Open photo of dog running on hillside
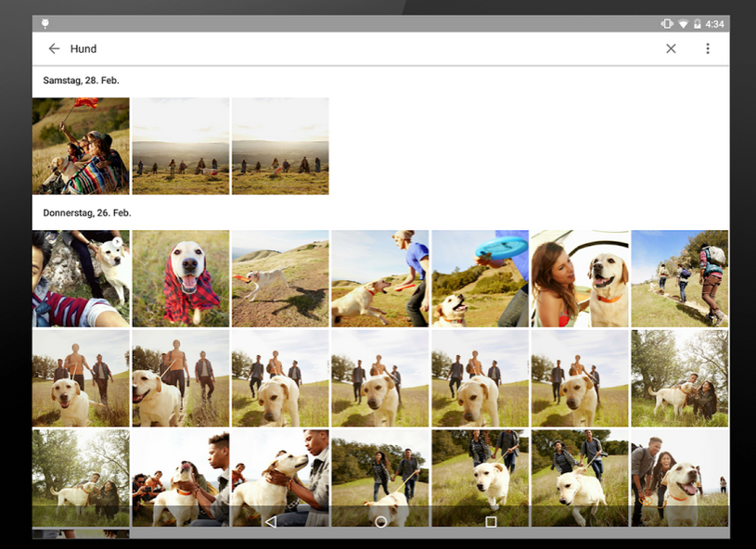Image resolution: width=756 pixels, height=549 pixels. point(280,278)
